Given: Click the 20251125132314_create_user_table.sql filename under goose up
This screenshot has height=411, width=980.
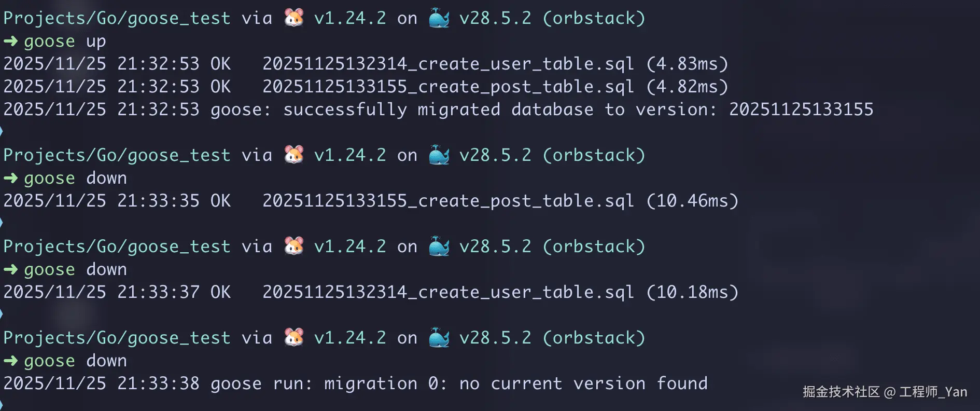Looking at the screenshot, I should [x=449, y=64].
